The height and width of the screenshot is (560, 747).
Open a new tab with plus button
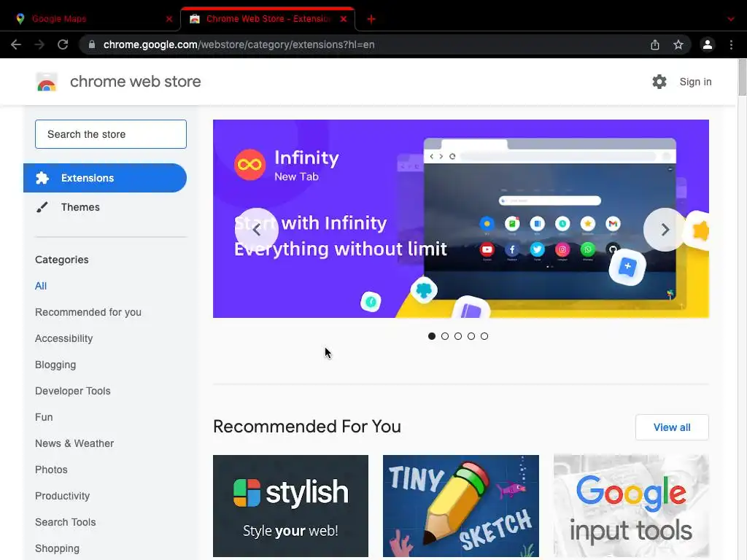[371, 19]
